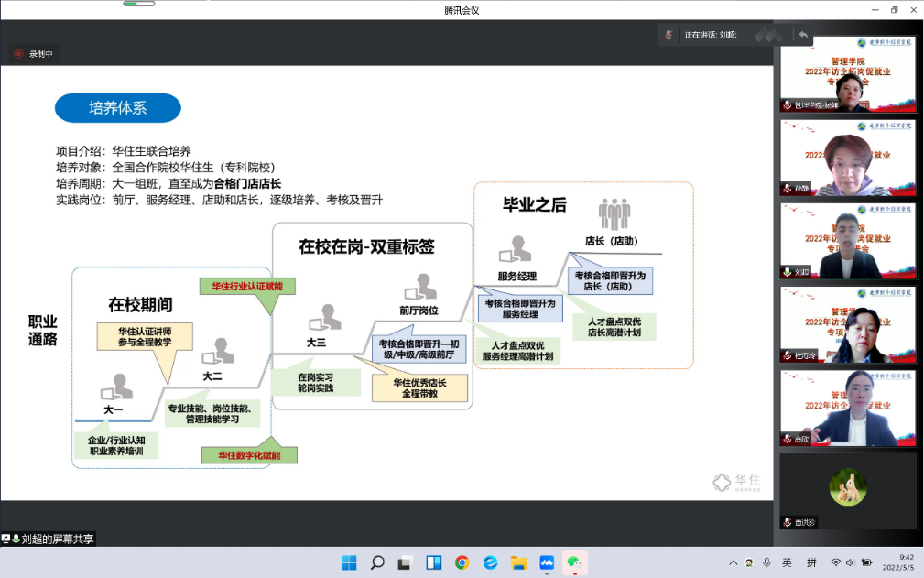Click the 服务经理 person icon
This screenshot has height=578, width=924.
click(x=515, y=249)
